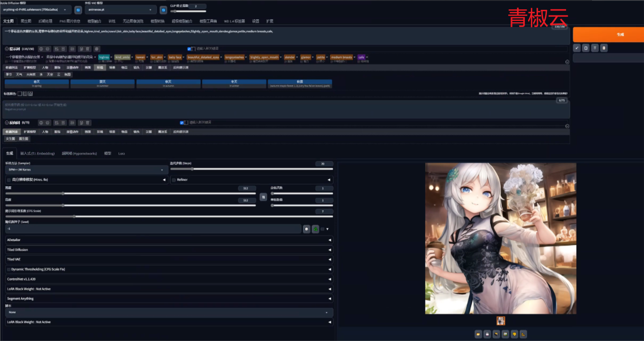Screen dimensions: 644x341
Task: Remove the purple cafe tag with its ×
Action: pyautogui.click(x=367, y=57)
